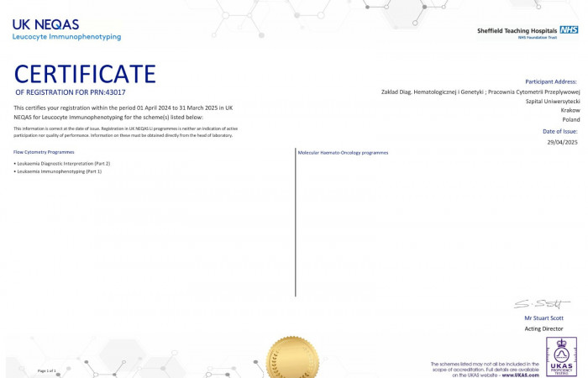Click 'NHS Foundation Trust' small text

538,38
